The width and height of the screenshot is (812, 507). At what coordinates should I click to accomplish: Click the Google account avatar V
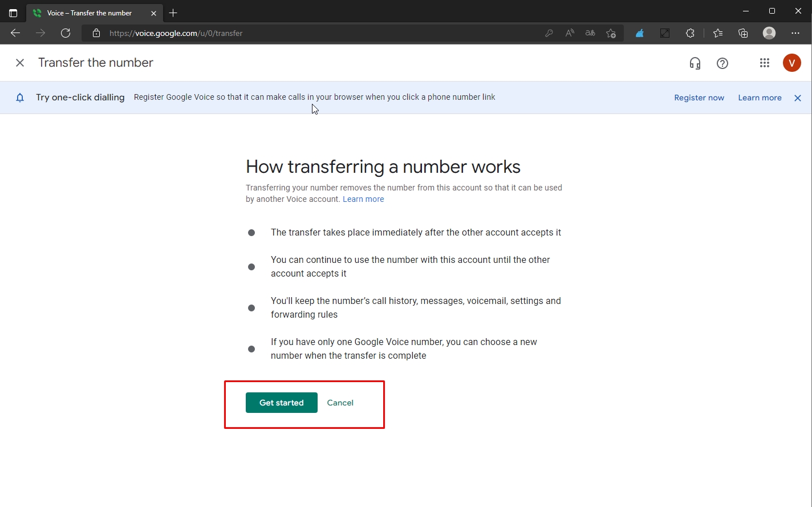pyautogui.click(x=791, y=63)
